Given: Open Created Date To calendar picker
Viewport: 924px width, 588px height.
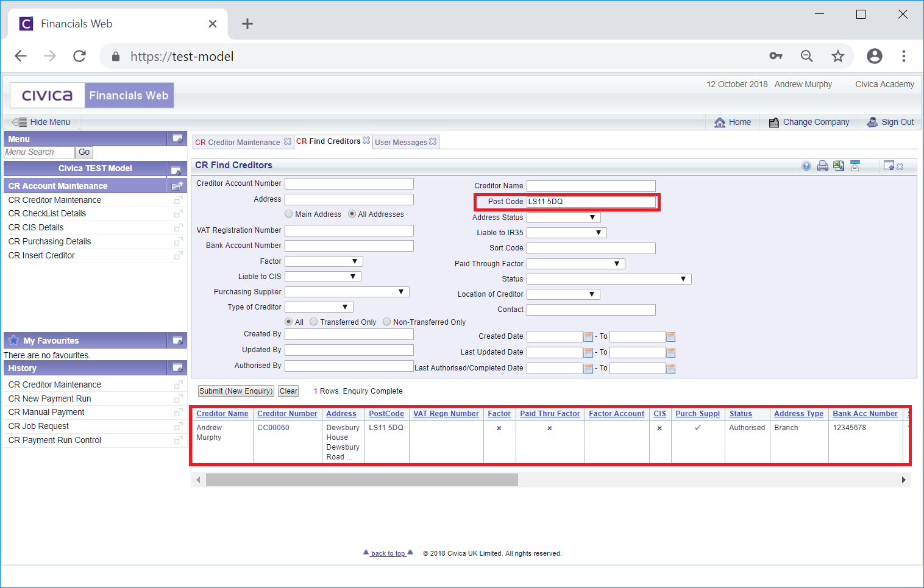Looking at the screenshot, I should [670, 336].
